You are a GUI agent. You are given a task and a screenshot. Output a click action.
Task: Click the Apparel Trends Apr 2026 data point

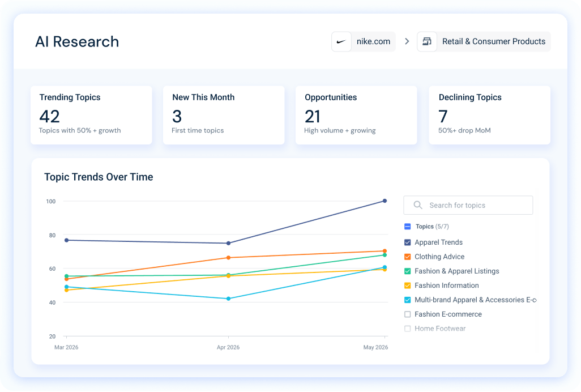pyautogui.click(x=228, y=243)
